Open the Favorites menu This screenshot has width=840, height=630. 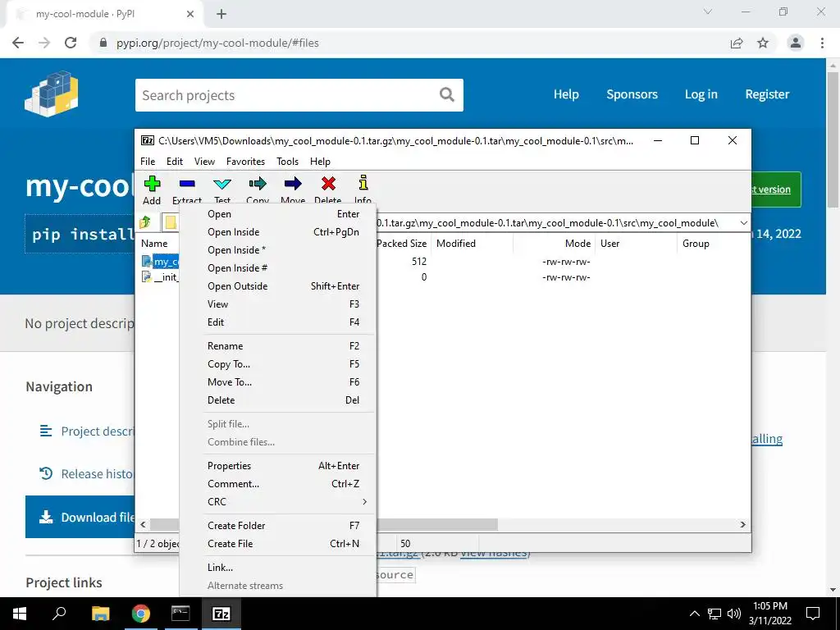pyautogui.click(x=246, y=162)
